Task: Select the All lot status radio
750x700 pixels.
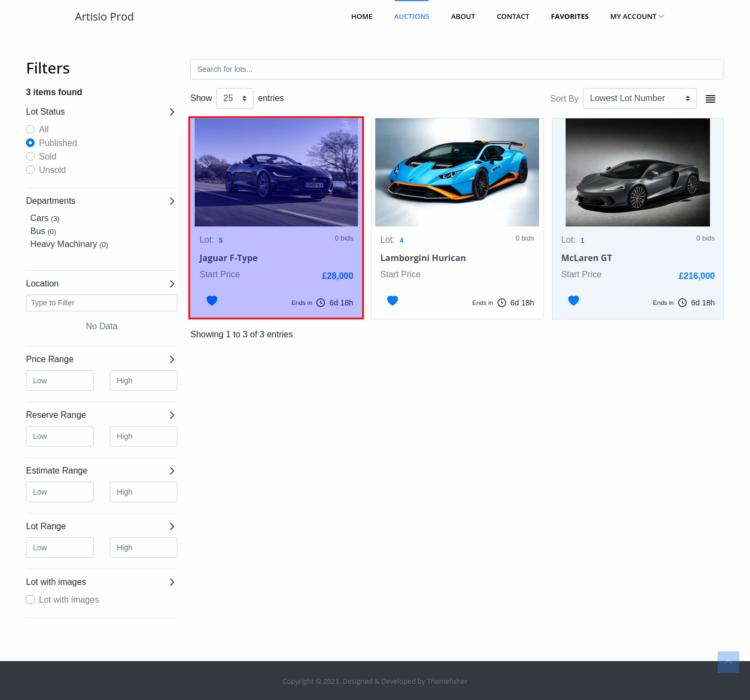Action: [x=30, y=129]
